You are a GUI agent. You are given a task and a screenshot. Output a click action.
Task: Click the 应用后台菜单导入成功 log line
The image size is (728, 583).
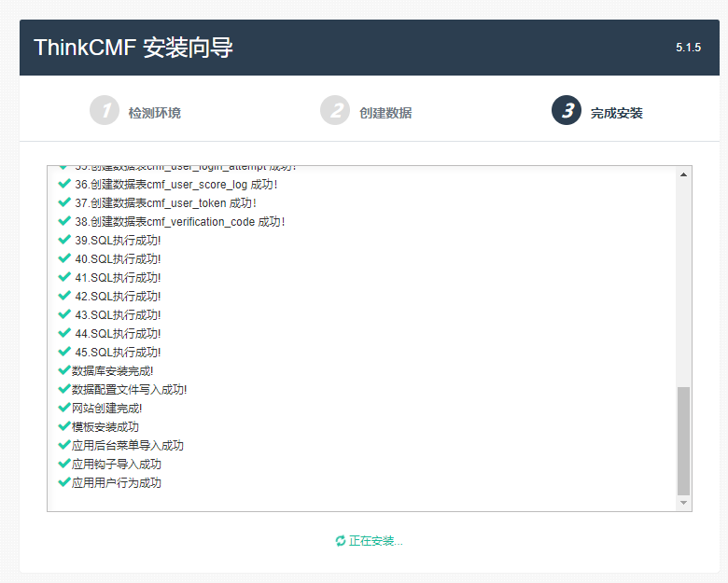pos(128,446)
